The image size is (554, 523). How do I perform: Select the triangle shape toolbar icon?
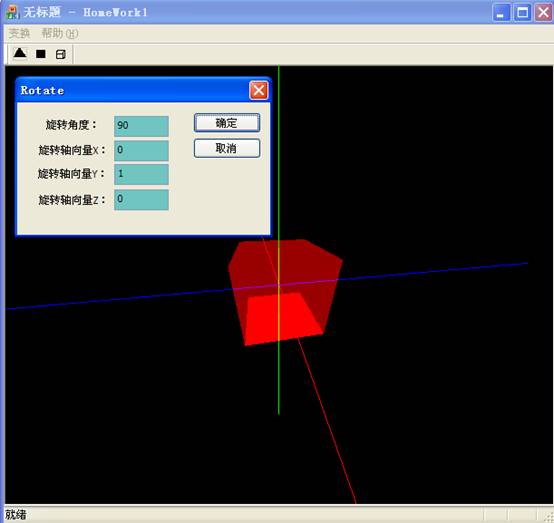pyautogui.click(x=20, y=54)
